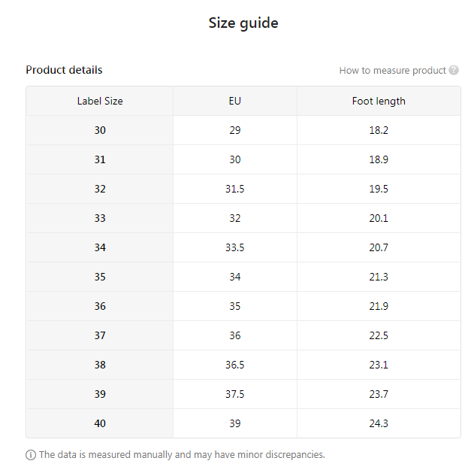Click EU value 33.5 cell

235,247
